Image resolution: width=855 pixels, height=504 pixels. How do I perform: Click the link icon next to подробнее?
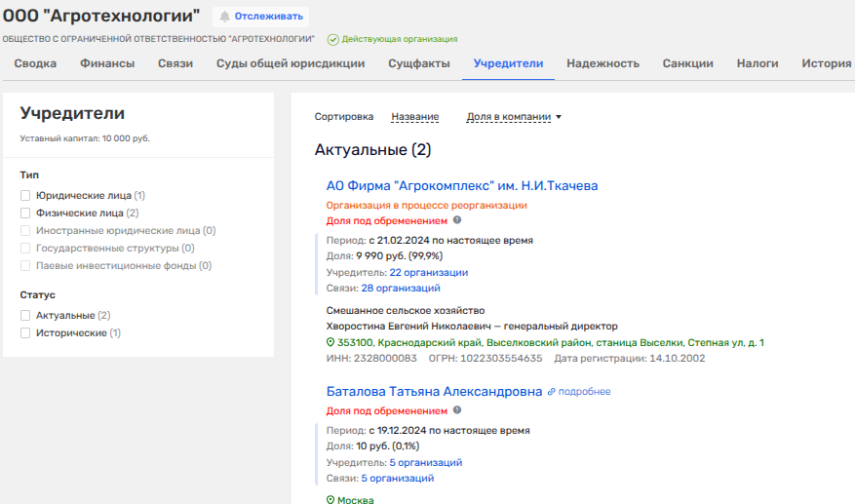[x=552, y=392]
